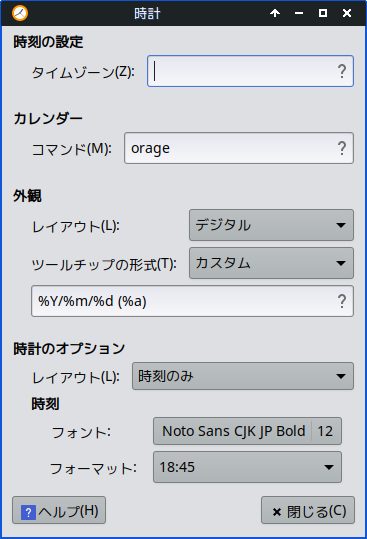The width and height of the screenshot is (367, 539).
Task: Click the orage command text field
Action: pyautogui.click(x=239, y=148)
